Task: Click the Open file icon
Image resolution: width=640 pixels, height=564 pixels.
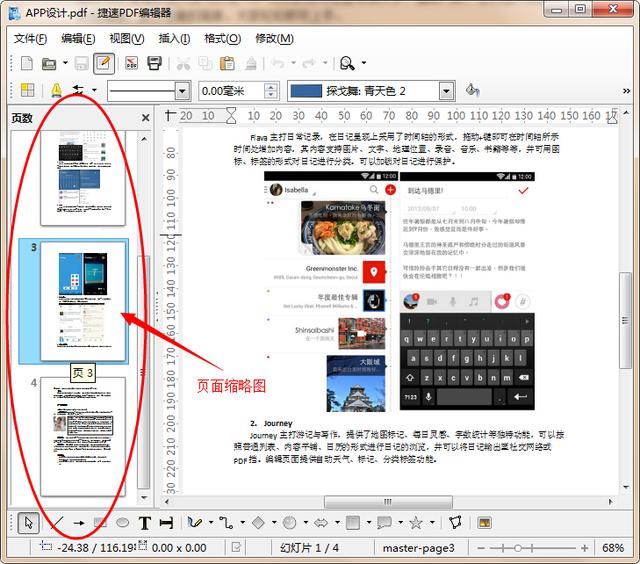Action: (x=49, y=63)
